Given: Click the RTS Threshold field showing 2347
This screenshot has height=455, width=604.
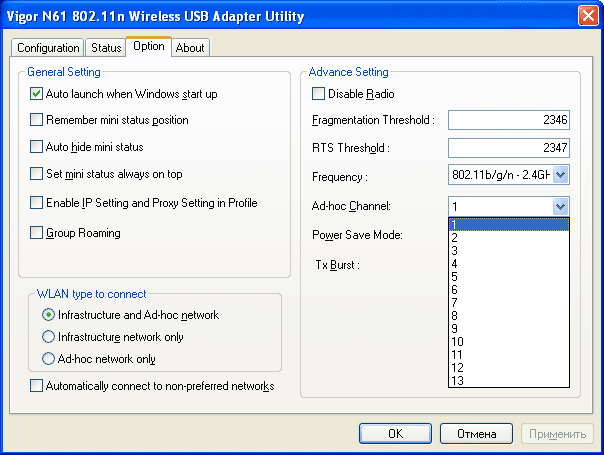Looking at the screenshot, I should coord(508,148).
